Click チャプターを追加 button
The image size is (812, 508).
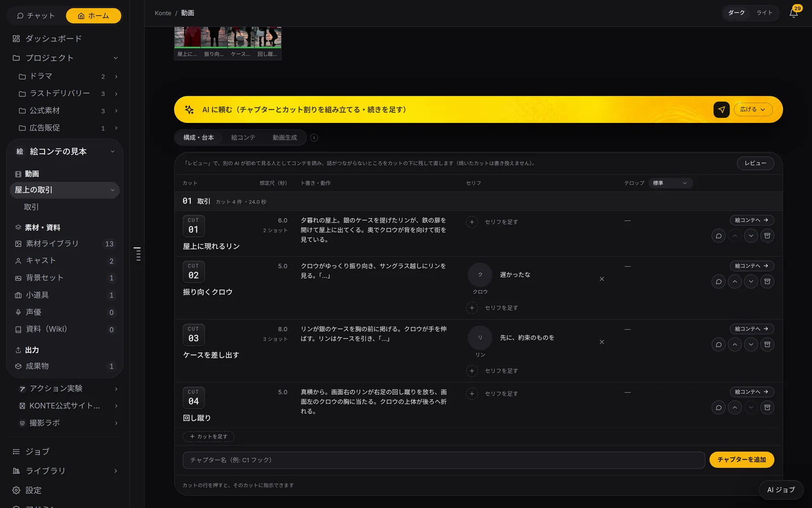(x=741, y=460)
